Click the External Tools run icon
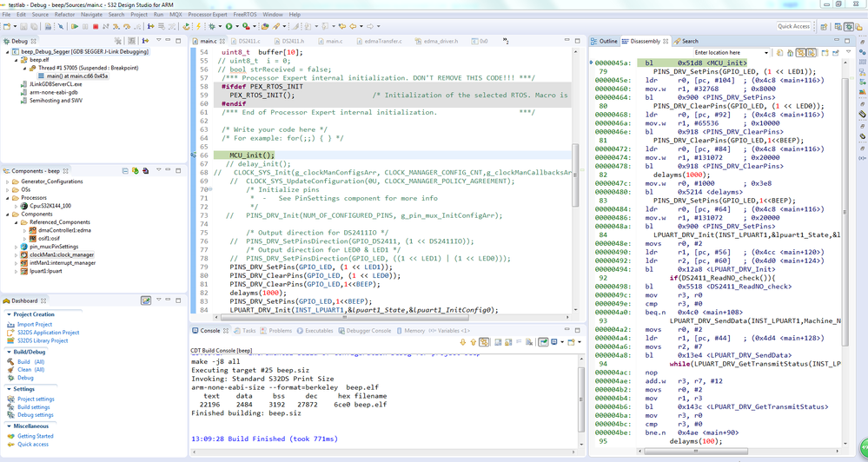 [246, 26]
